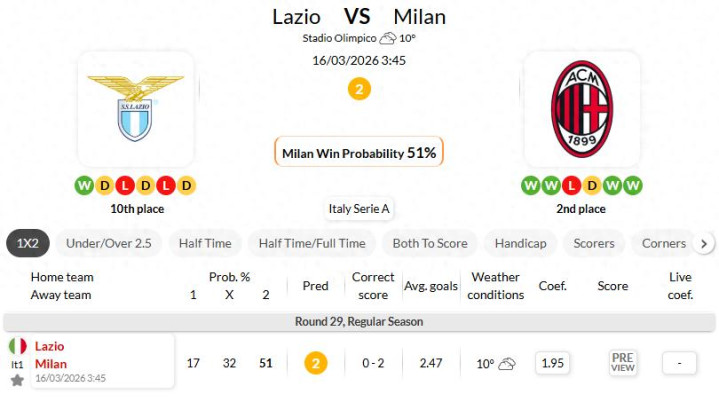The image size is (719, 402).
Task: Open the Scorers tab
Action: tap(594, 243)
